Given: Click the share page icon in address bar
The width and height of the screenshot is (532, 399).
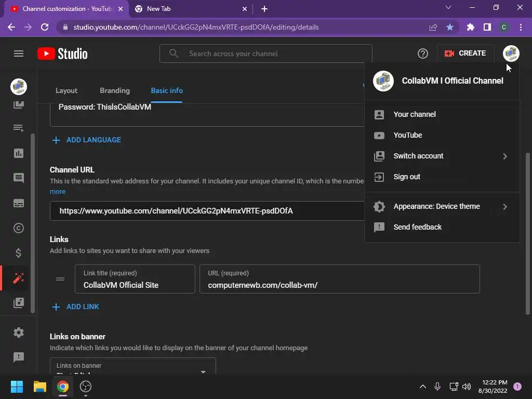Looking at the screenshot, I should [433, 27].
